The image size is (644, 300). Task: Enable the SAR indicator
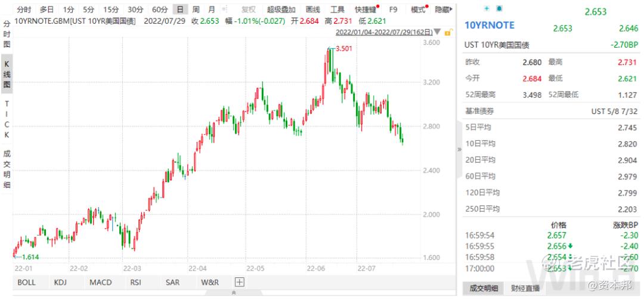pos(172,282)
